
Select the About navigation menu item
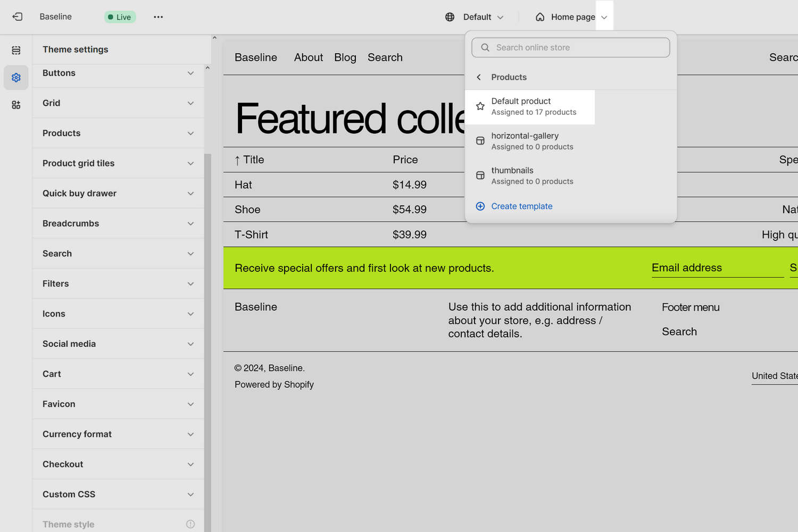309,57
